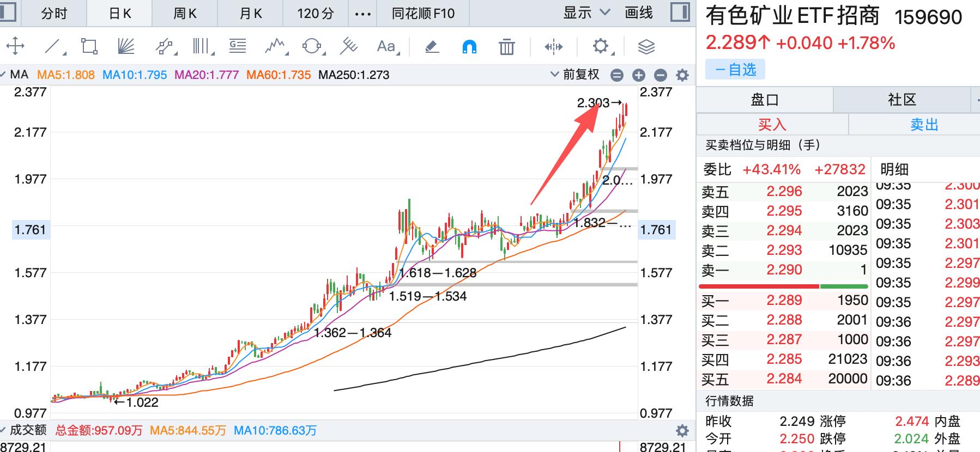The height and width of the screenshot is (452, 980).
Task: Toggle the right side panel layout
Action: pos(680,13)
